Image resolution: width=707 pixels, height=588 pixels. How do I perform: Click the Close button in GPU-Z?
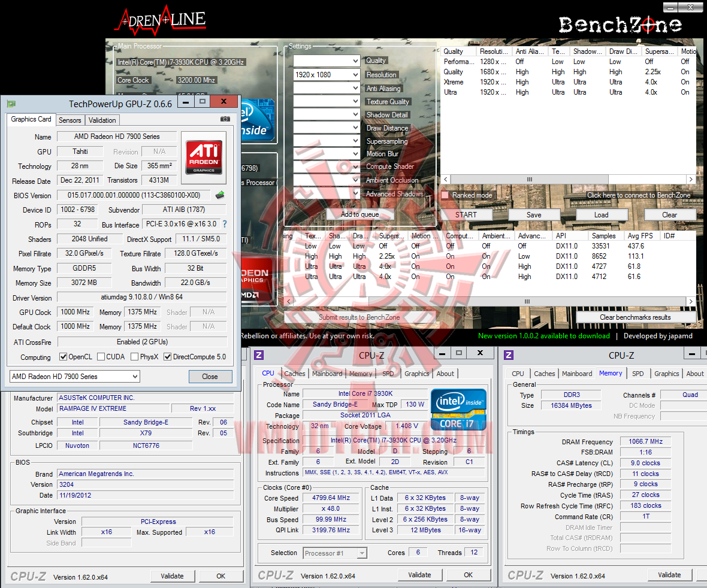click(x=210, y=376)
